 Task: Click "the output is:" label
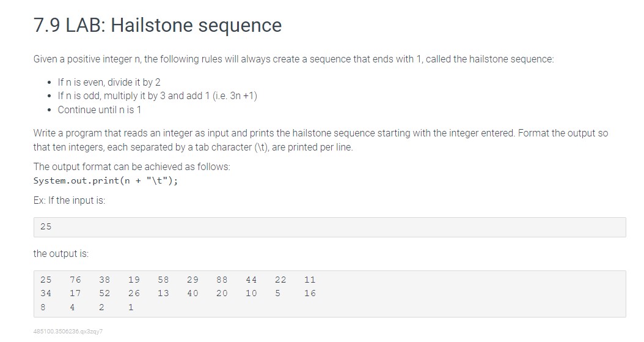click(60, 254)
